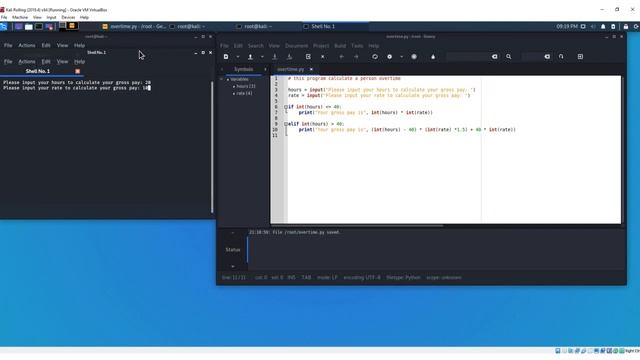Open VirtualBox Devices menu
Viewport: 640px width, 360px height.
point(68,18)
